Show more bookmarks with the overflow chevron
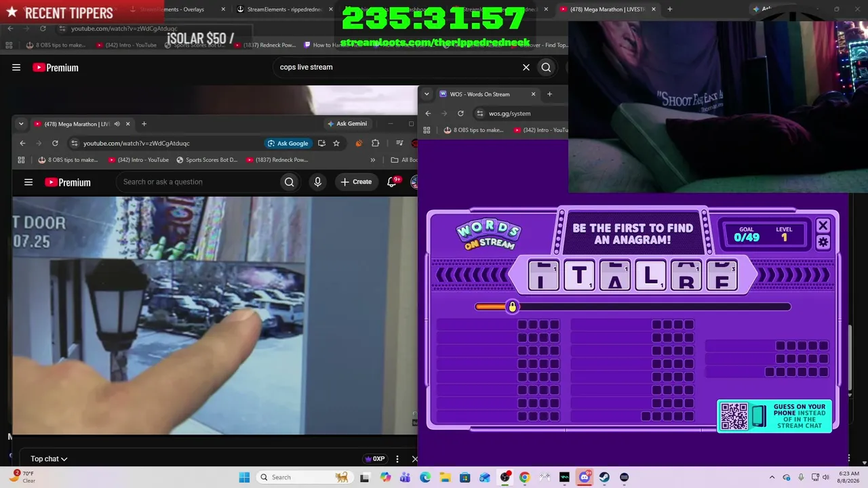This screenshot has height=488, width=868. point(372,160)
